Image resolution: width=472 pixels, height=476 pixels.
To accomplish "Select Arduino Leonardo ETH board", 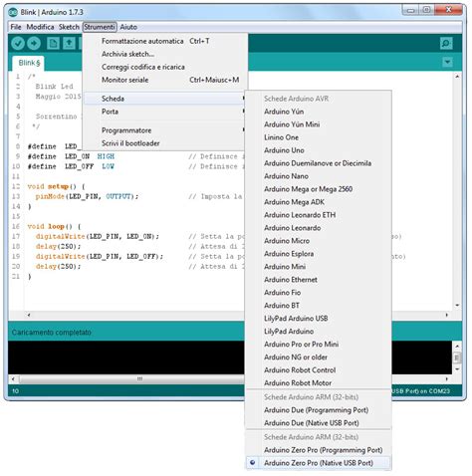I will pyautogui.click(x=319, y=215).
